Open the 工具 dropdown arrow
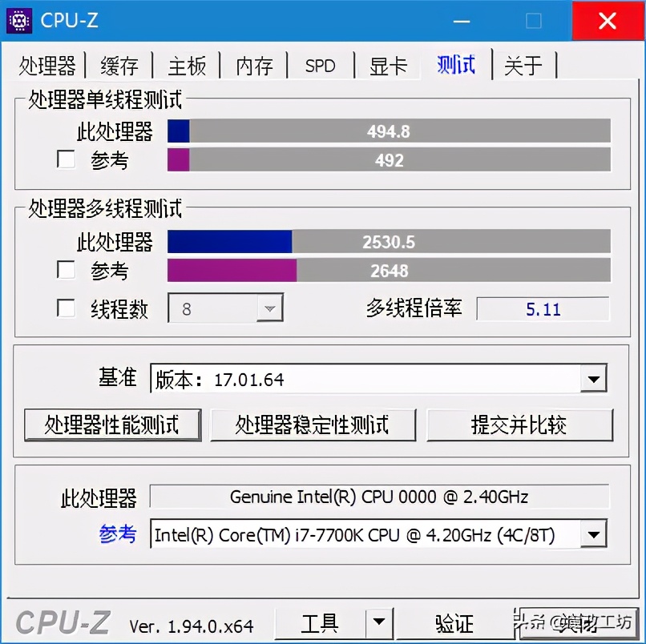This screenshot has width=646, height=644. 381,623
